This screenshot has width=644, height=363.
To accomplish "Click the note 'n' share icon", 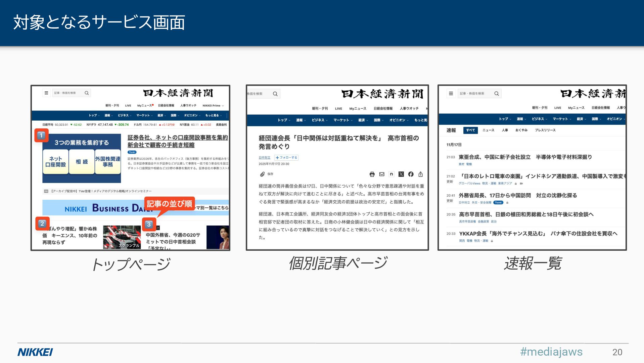I will [391, 174].
